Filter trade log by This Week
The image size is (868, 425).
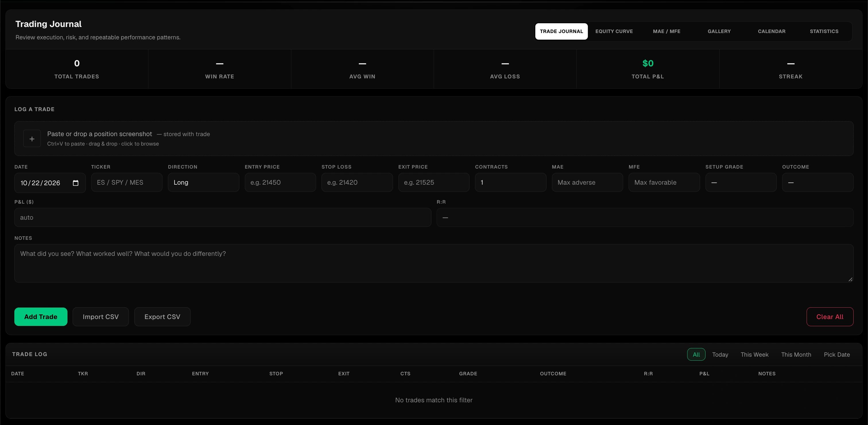pyautogui.click(x=754, y=355)
